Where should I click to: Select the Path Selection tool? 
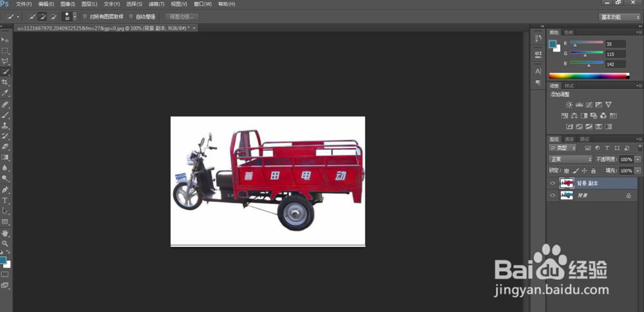point(5,211)
